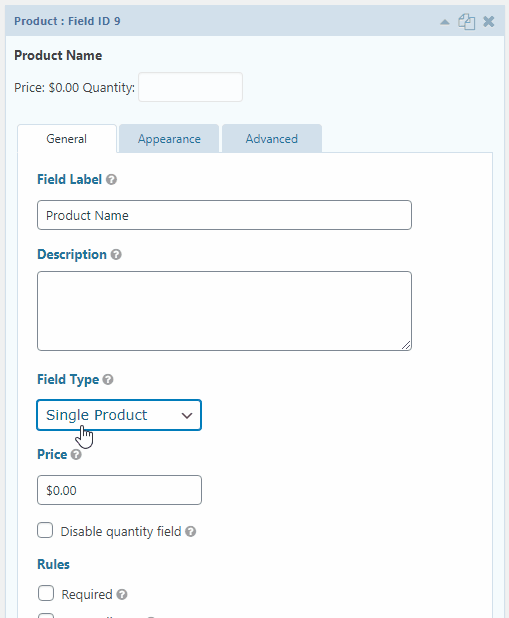
Task: Open the Disable quantity field help icon
Action: (190, 532)
